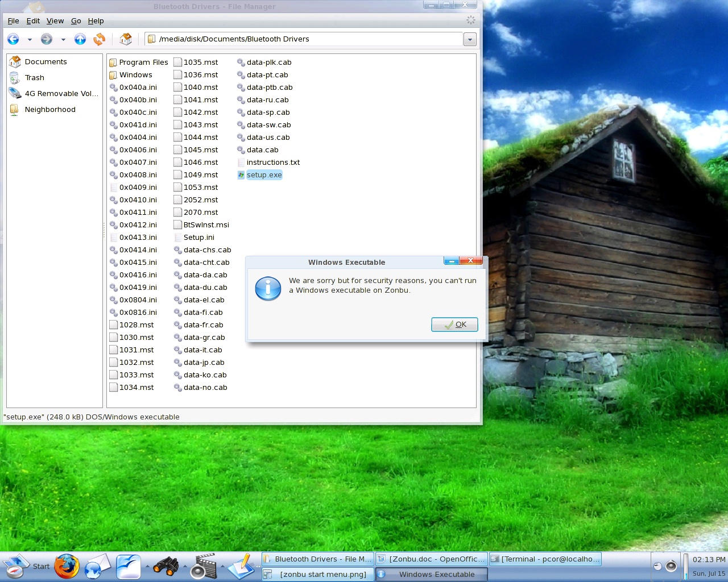Image resolution: width=728 pixels, height=582 pixels.
Task: Select the Windows folder icon
Action: (x=113, y=75)
